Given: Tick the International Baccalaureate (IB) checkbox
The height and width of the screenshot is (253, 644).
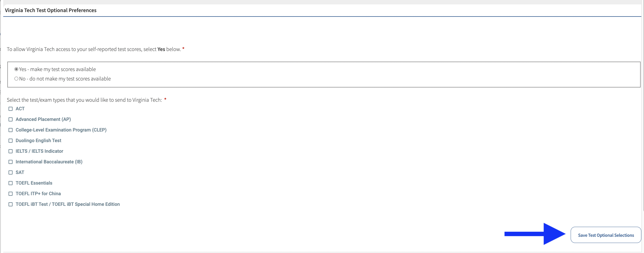Looking at the screenshot, I should click(11, 162).
